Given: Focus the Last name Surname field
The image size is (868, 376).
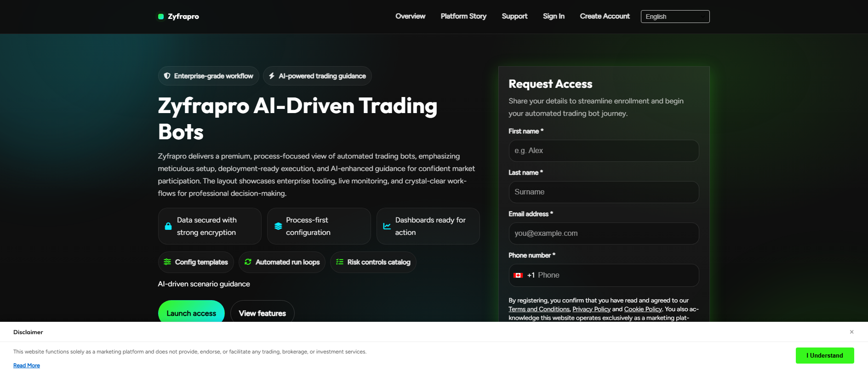Looking at the screenshot, I should click(604, 192).
